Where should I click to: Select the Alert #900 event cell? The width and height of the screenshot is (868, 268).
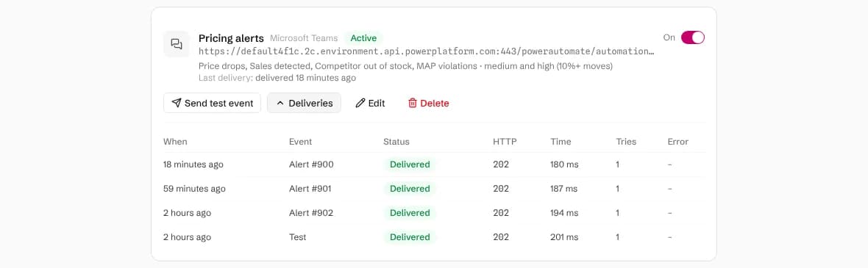pyautogui.click(x=311, y=164)
